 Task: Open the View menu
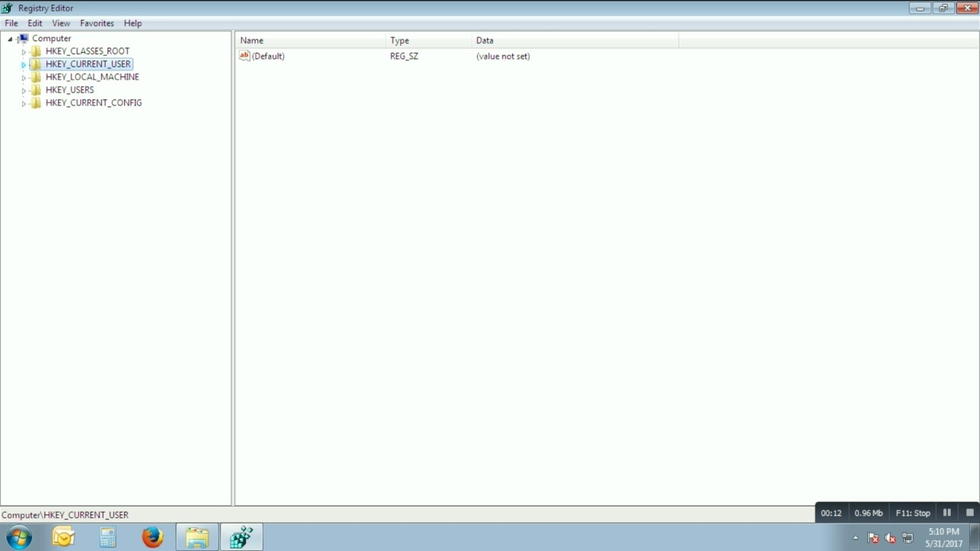[x=61, y=23]
